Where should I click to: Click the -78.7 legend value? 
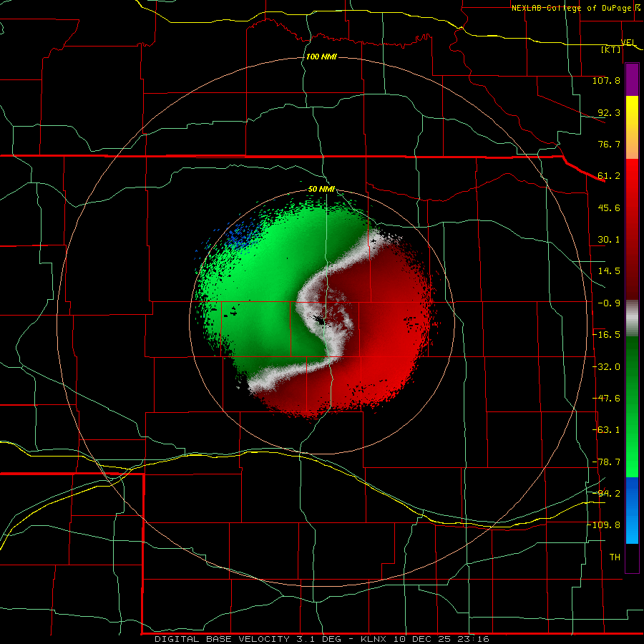coord(606,462)
